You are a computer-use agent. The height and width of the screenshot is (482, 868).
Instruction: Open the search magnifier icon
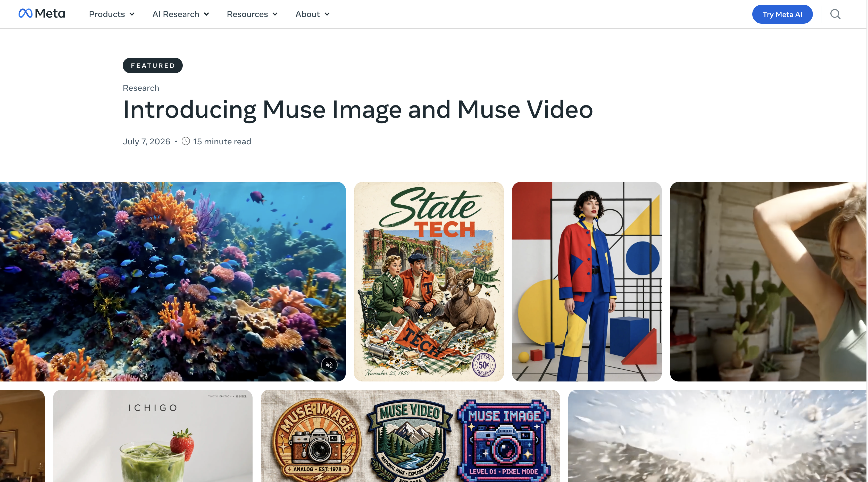(x=835, y=14)
